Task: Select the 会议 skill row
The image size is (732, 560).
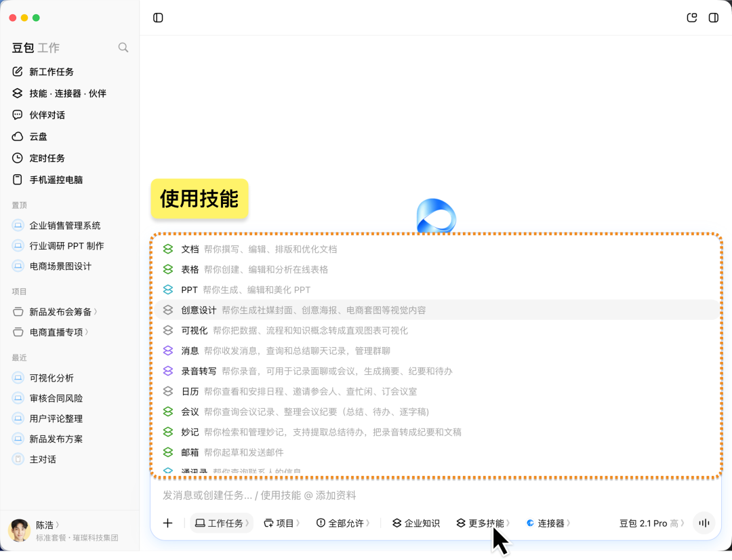Action: (436, 412)
